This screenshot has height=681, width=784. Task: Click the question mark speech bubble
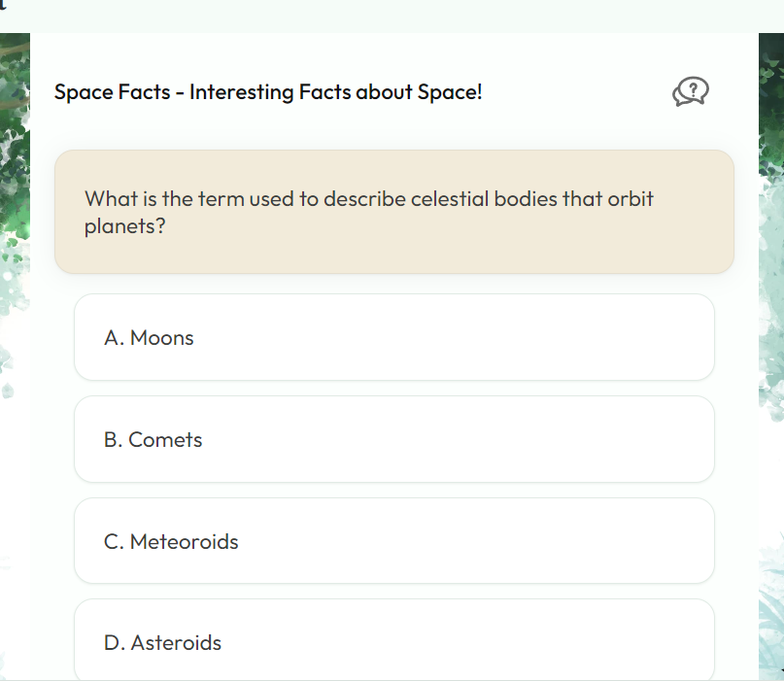coord(691,92)
